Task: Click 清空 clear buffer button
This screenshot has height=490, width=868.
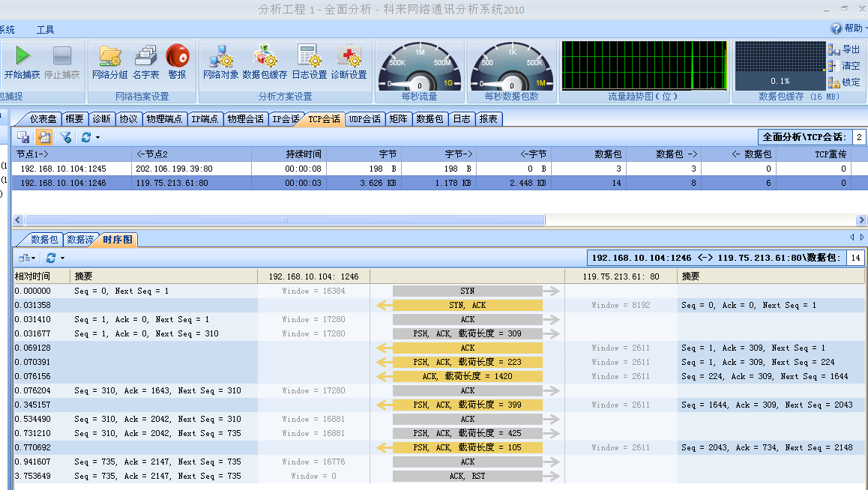Action: [x=844, y=66]
